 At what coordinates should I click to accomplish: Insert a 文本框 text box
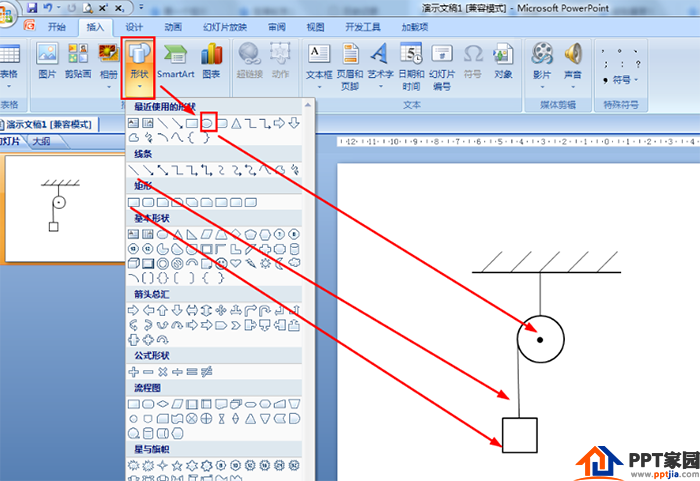(319, 66)
